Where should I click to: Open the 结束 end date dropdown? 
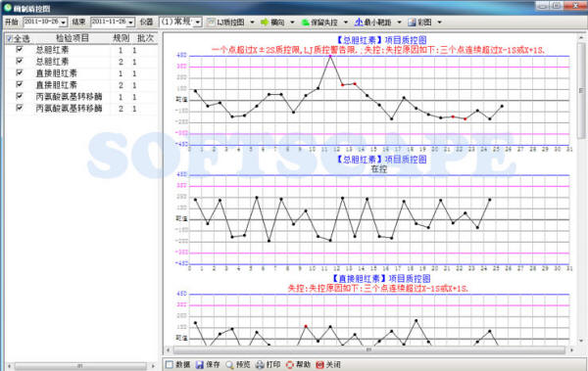(x=130, y=23)
